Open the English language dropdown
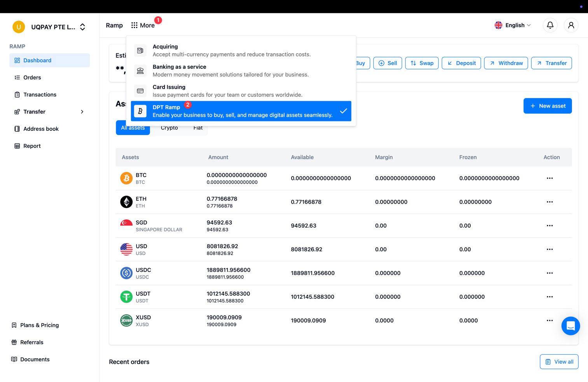588x382 pixels. click(x=513, y=25)
